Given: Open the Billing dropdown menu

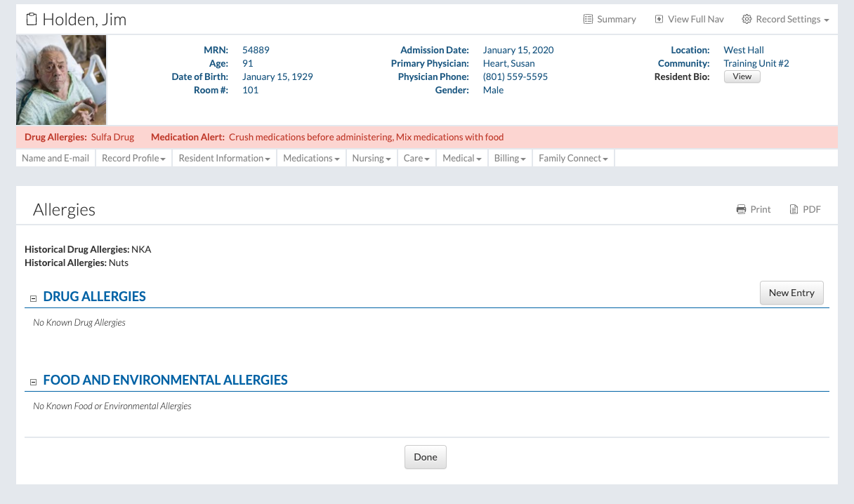Looking at the screenshot, I should point(509,159).
